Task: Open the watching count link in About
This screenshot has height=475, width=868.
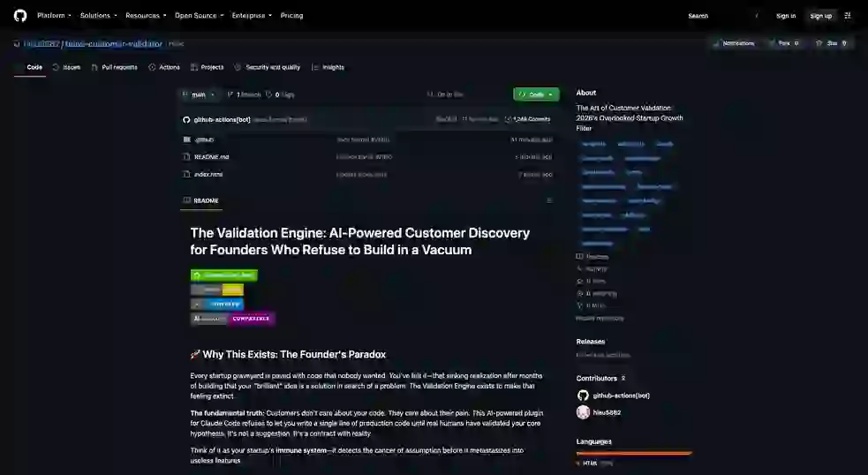Action: click(596, 293)
